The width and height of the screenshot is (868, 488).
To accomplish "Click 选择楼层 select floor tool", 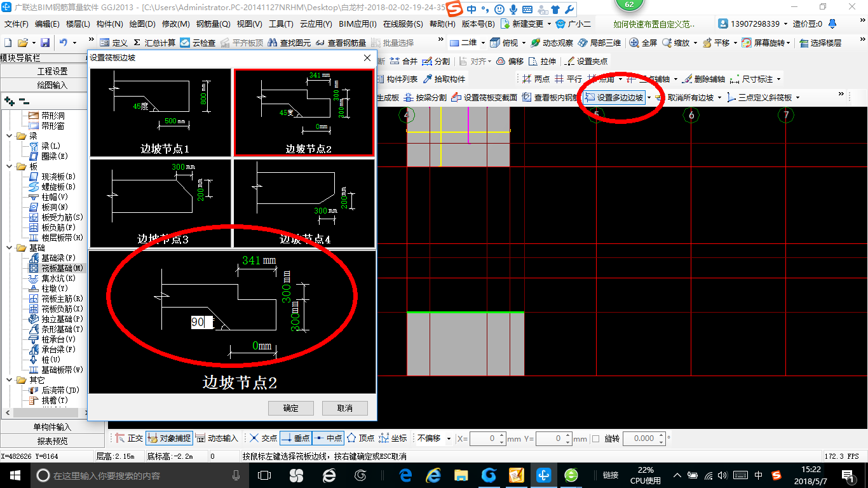I will (x=820, y=43).
